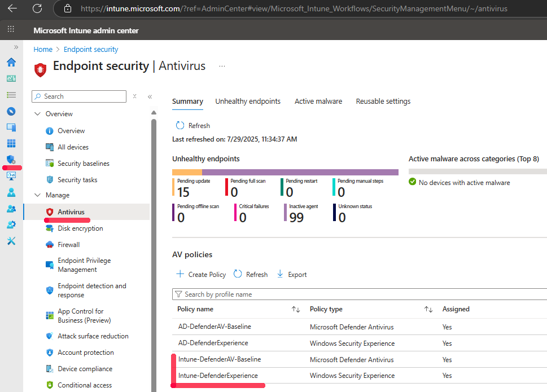Click the Home breadcrumb link
Screen dimensions: 547x392
point(43,50)
